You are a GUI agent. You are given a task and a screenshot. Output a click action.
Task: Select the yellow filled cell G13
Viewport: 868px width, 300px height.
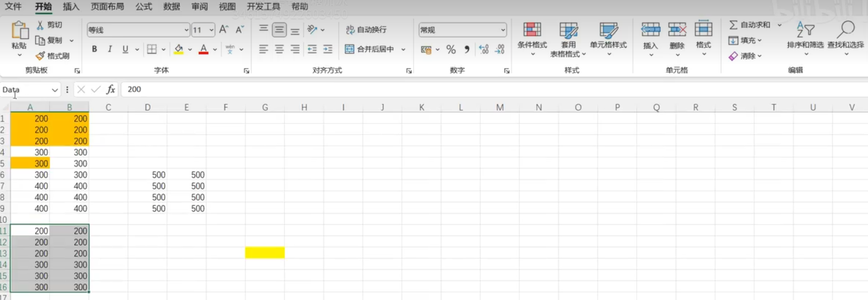coord(265,253)
